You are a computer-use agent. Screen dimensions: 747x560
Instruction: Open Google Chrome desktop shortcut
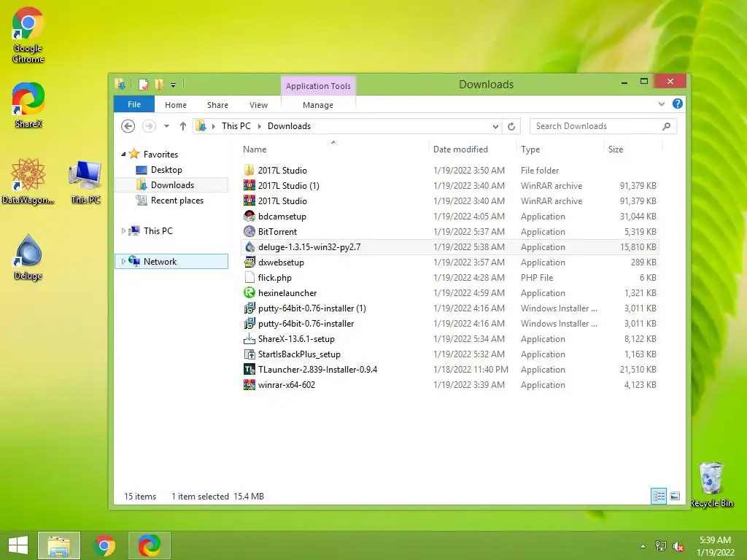click(28, 35)
